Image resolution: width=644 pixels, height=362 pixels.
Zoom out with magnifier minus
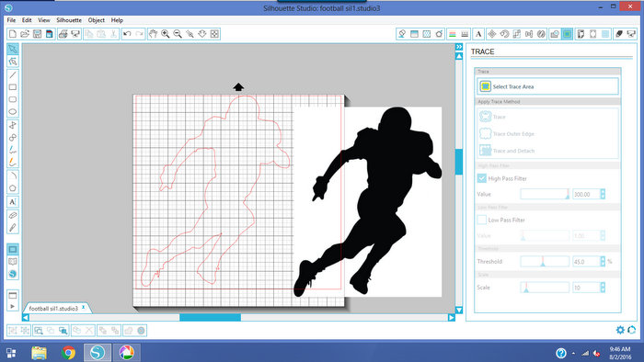178,34
